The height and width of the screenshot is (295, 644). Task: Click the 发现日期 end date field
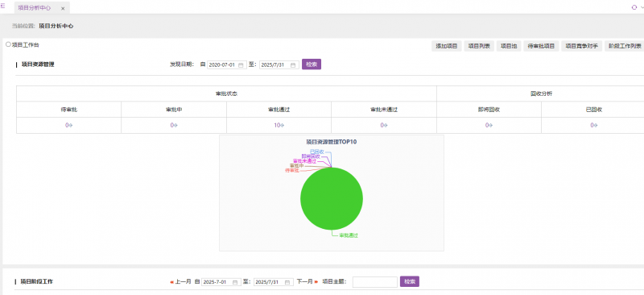(279, 65)
